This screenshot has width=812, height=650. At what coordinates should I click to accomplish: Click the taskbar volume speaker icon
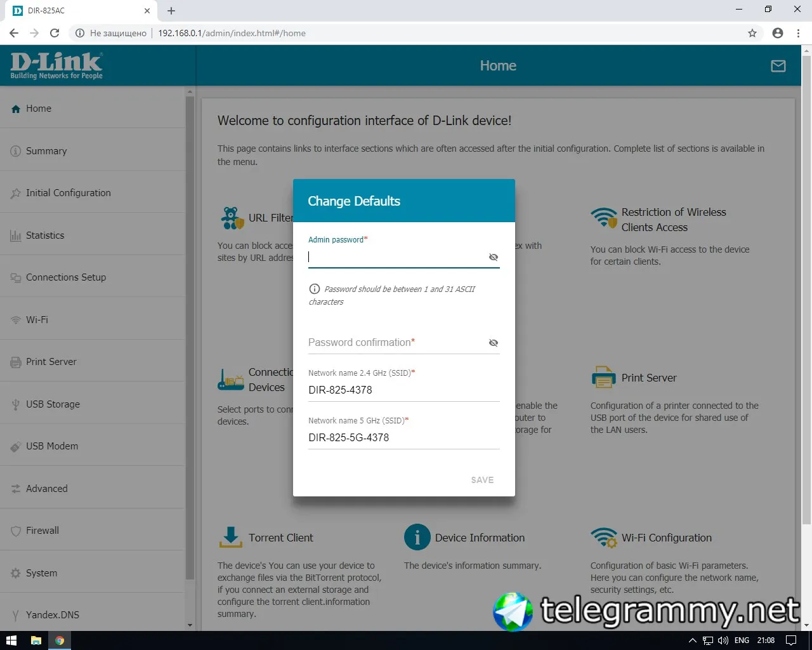click(723, 640)
